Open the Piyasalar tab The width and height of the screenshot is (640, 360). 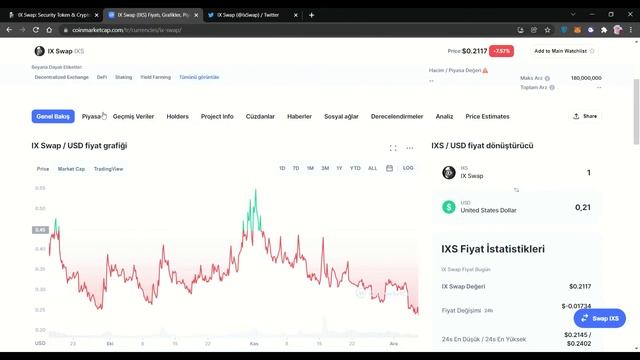pyautogui.click(x=92, y=116)
